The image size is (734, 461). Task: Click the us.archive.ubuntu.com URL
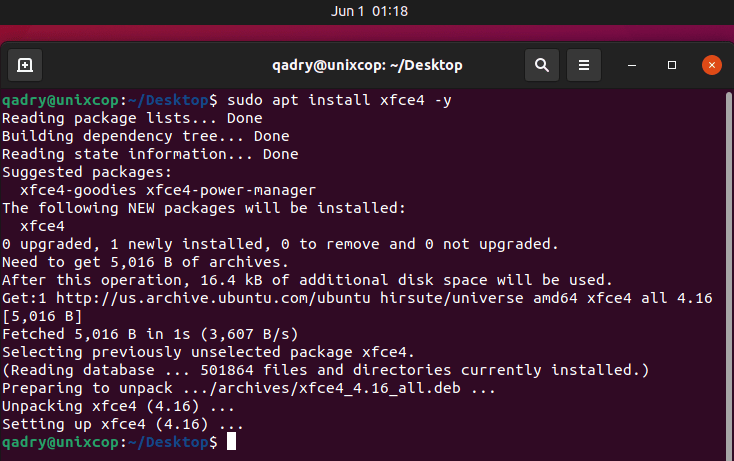point(213,298)
